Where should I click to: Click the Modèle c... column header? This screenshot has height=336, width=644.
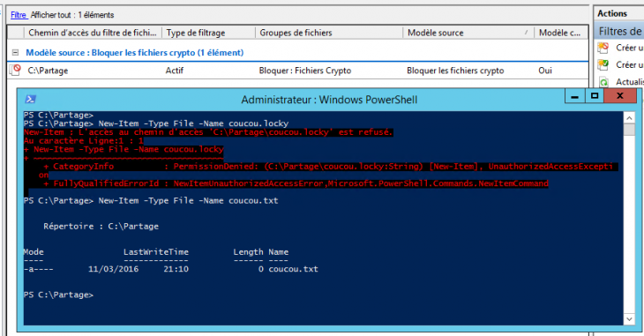pyautogui.click(x=560, y=33)
